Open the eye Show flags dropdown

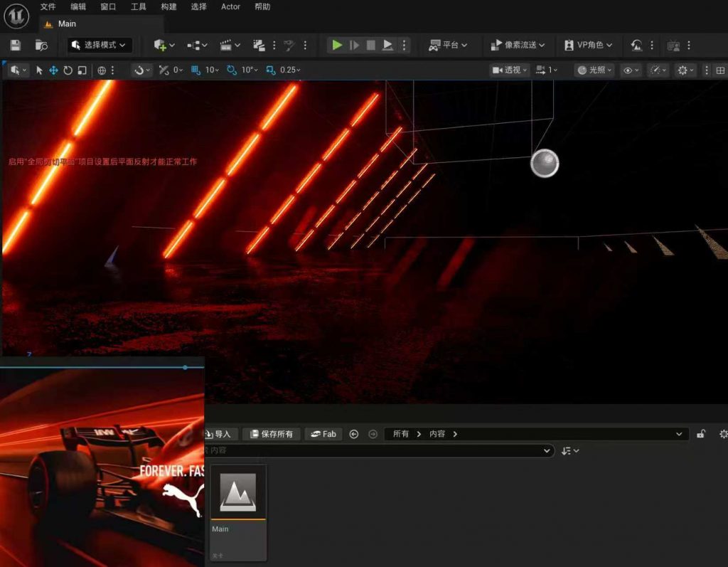coord(631,70)
